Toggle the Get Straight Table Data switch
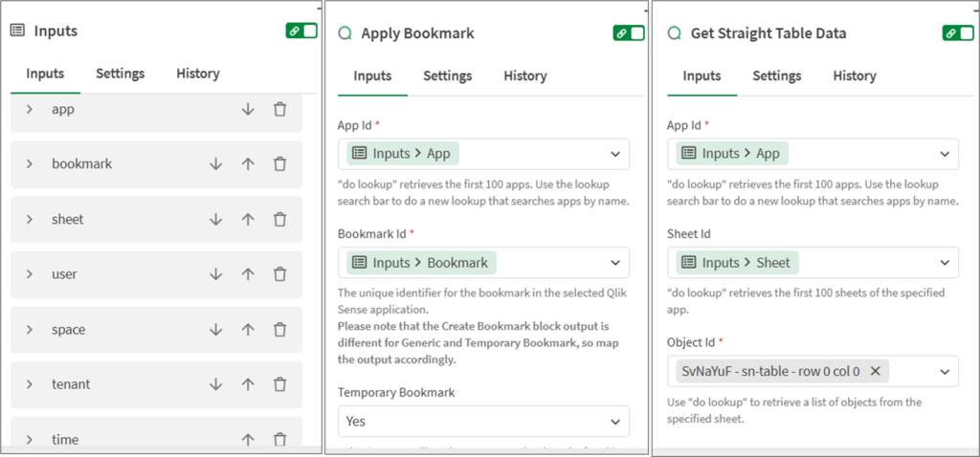The width and height of the screenshot is (980, 457). tap(958, 33)
